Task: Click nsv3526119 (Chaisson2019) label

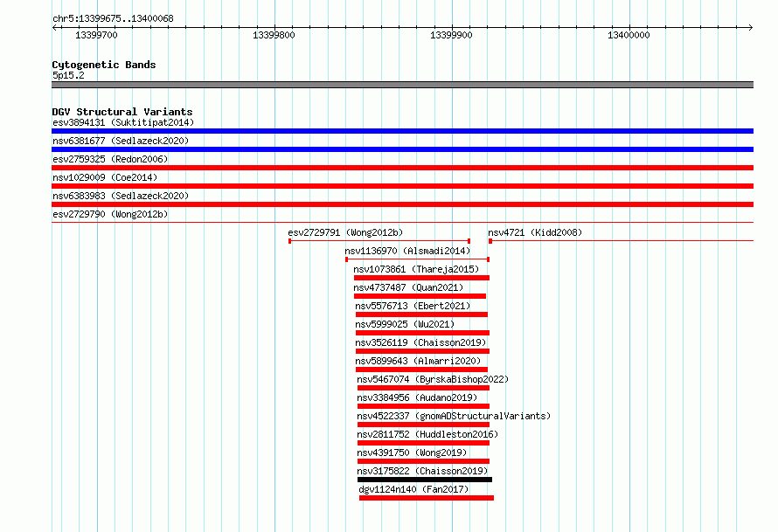Action: pyautogui.click(x=420, y=342)
